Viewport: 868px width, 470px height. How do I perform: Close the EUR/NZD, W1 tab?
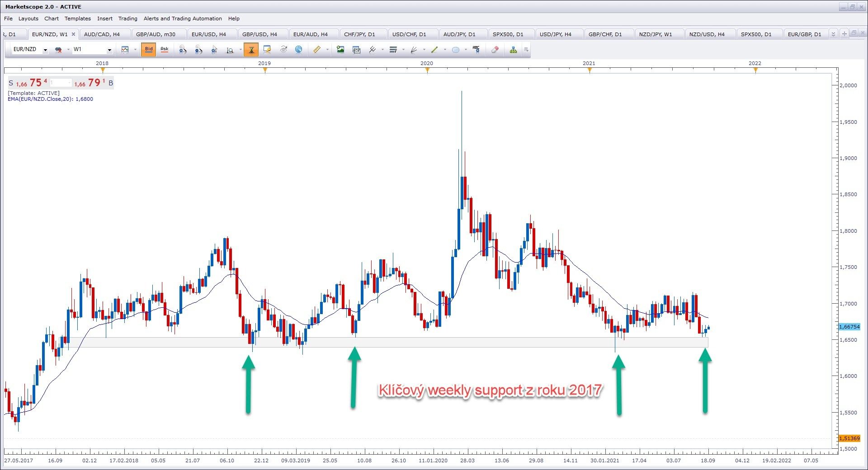(x=73, y=34)
